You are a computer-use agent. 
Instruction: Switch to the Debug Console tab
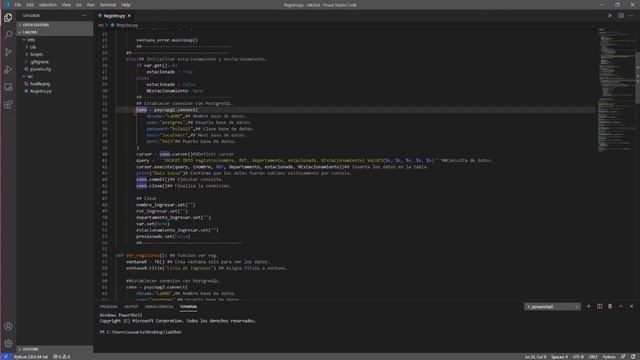pos(159,307)
